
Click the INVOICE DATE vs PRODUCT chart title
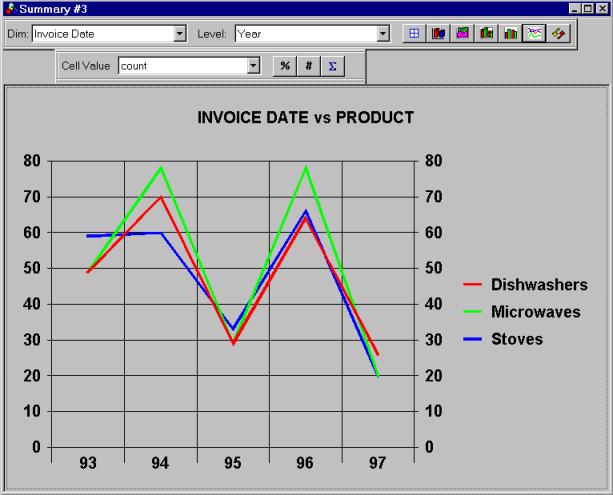point(305,118)
